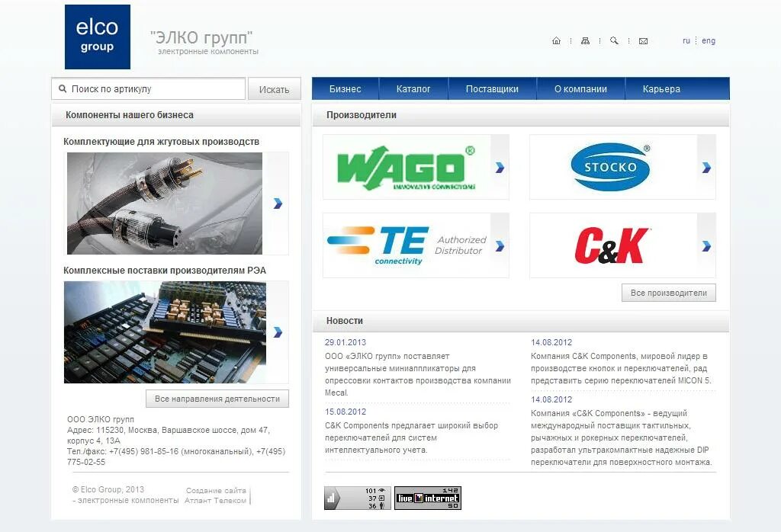Click the C&K logo
The width and height of the screenshot is (781, 532).
(612, 245)
